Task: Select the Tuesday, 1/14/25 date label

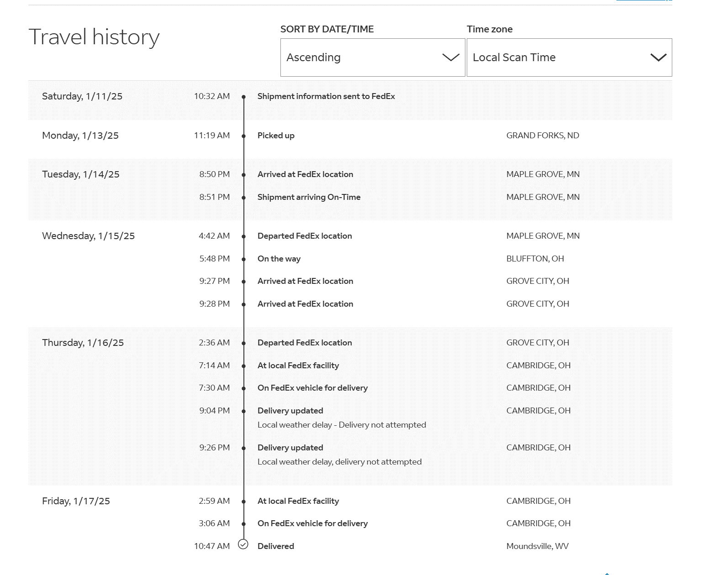Action: pos(81,174)
